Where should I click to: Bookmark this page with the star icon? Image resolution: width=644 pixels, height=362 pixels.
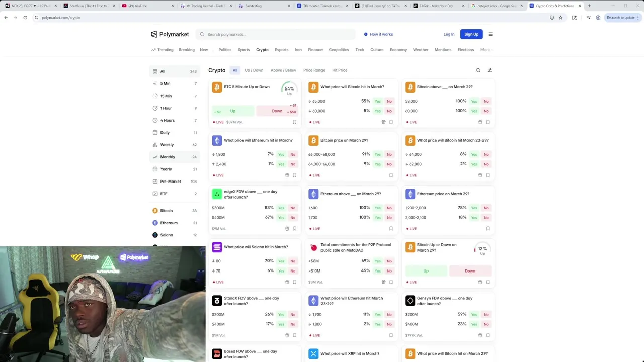pos(560,18)
